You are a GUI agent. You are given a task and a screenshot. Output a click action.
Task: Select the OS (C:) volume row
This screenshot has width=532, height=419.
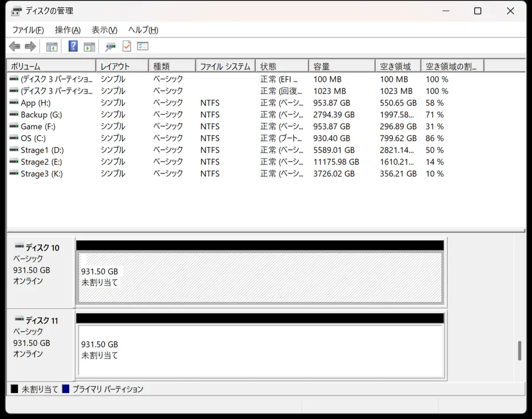pos(246,138)
